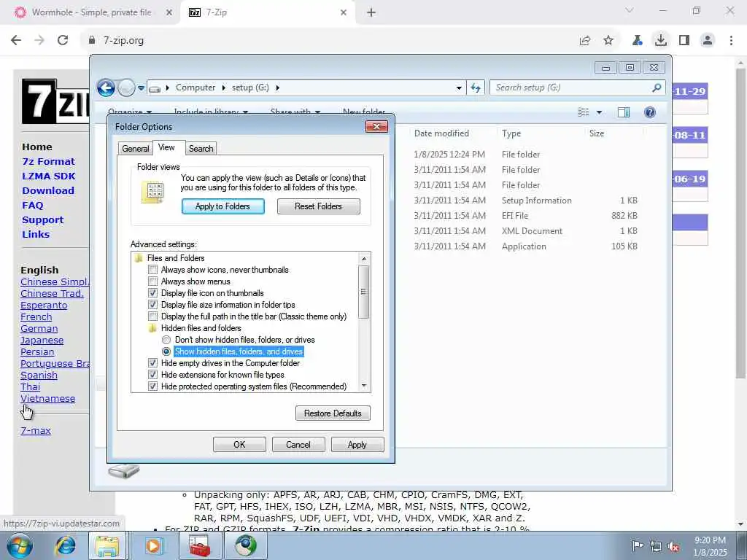This screenshot has width=747, height=560.
Task: Open the recent locations dropdown arrow in Explorer
Action: (x=141, y=88)
